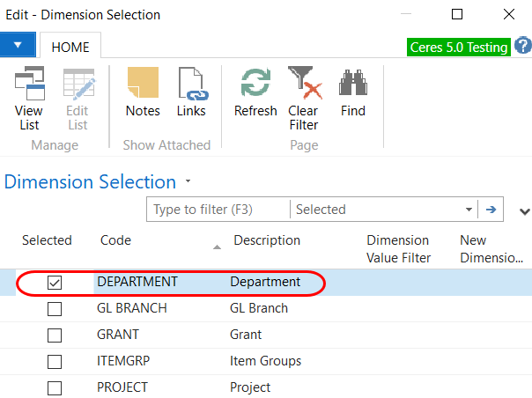Click the Description column header
532x398 pixels.
point(266,240)
